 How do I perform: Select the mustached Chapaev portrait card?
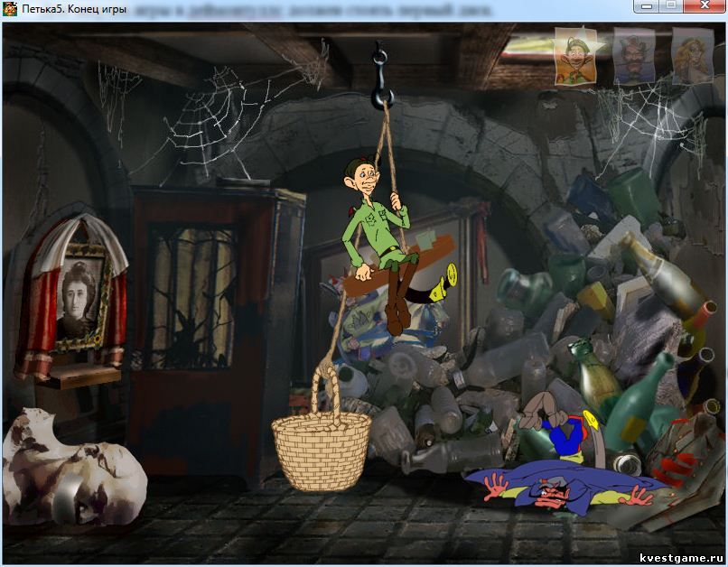coord(634,55)
